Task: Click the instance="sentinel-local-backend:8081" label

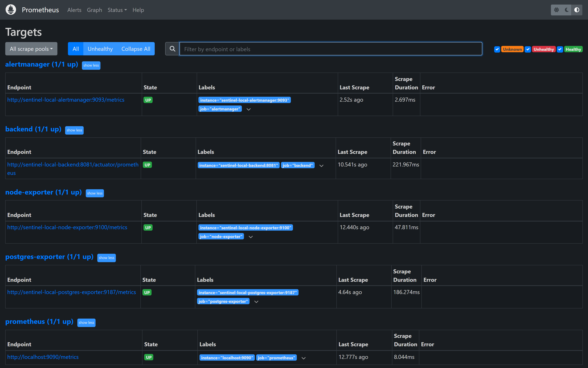Action: tap(239, 165)
